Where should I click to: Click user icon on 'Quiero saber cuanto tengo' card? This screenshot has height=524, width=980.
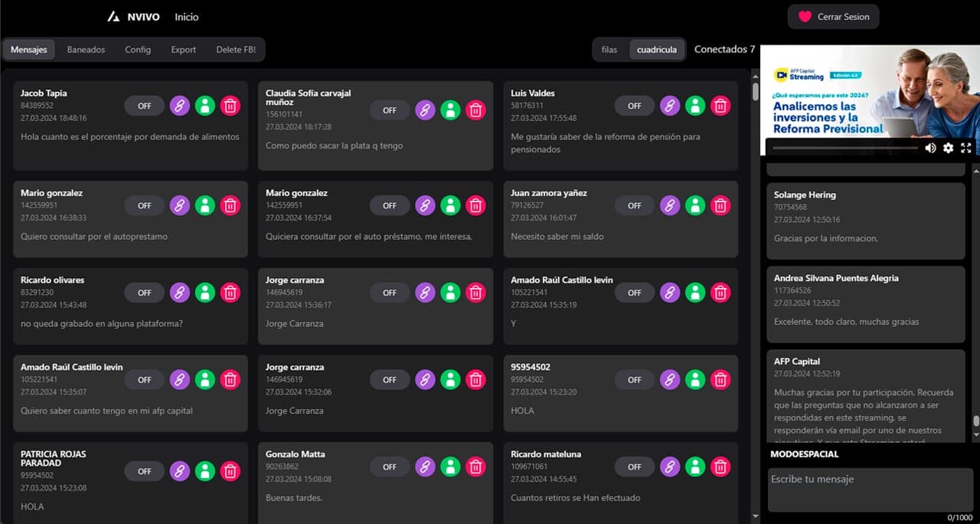(x=204, y=379)
